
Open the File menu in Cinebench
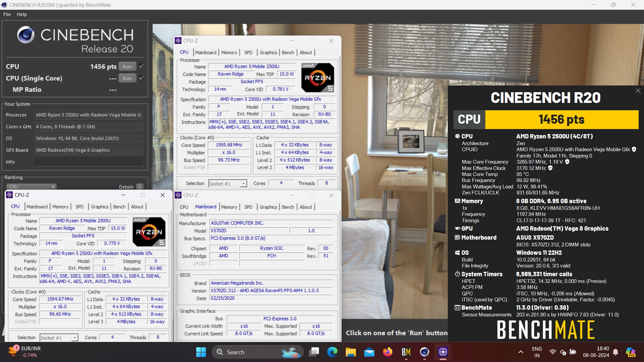[7, 14]
